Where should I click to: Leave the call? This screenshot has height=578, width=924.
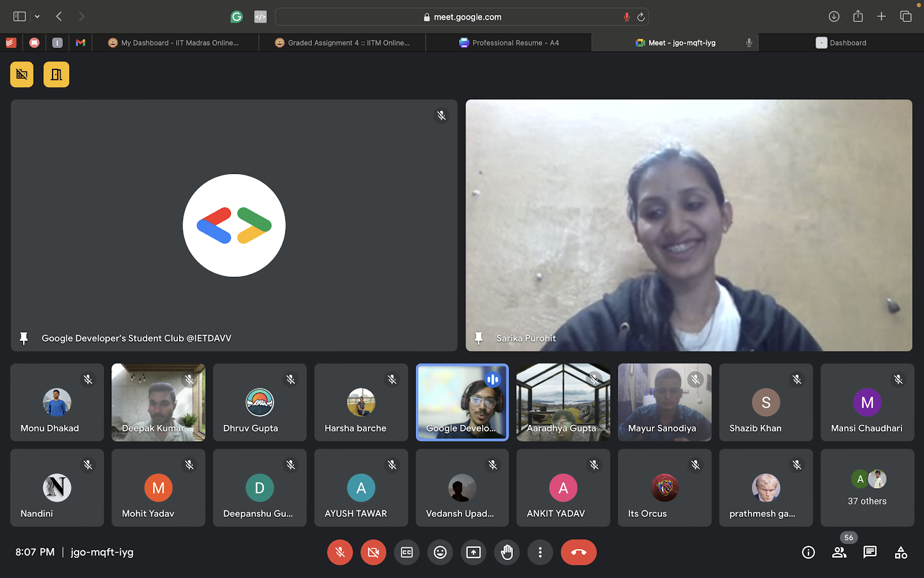(x=579, y=553)
